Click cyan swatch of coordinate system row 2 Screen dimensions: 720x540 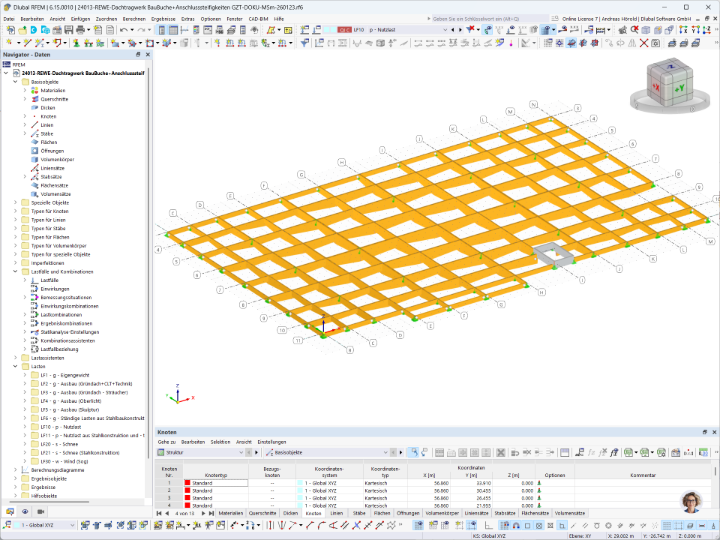(x=300, y=490)
